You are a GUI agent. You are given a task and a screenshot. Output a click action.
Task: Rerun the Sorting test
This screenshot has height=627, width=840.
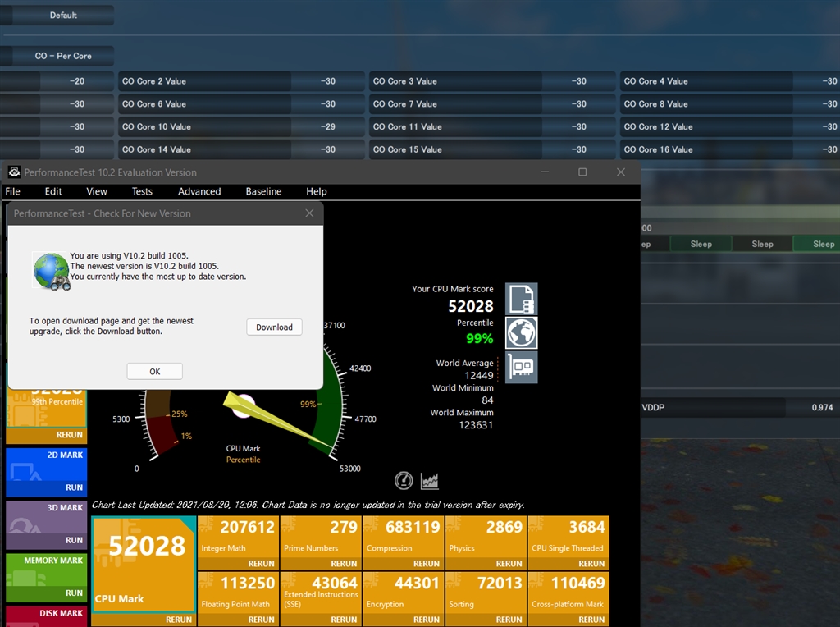[509, 620]
